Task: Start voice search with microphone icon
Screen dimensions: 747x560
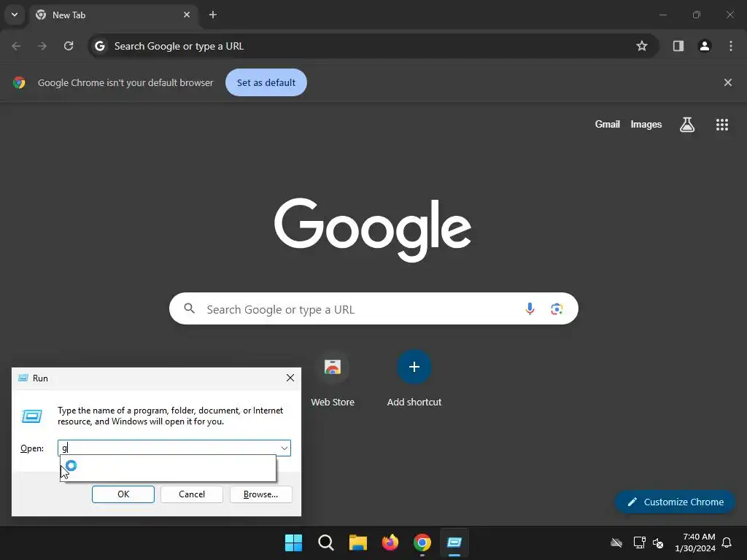Action: tap(530, 309)
